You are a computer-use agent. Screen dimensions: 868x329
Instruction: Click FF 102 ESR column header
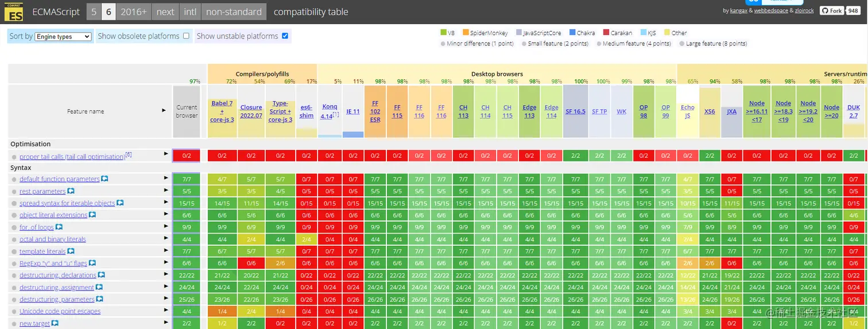pos(375,111)
